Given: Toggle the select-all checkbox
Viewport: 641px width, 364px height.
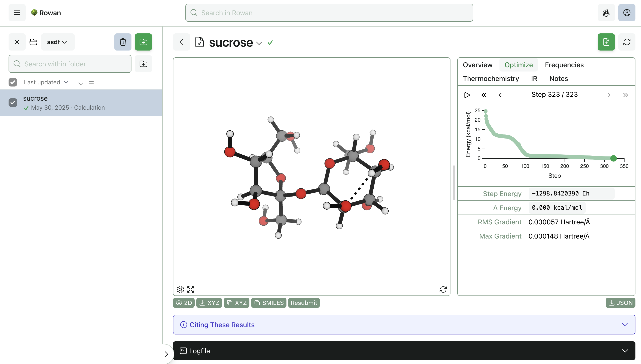Looking at the screenshot, I should click(13, 82).
